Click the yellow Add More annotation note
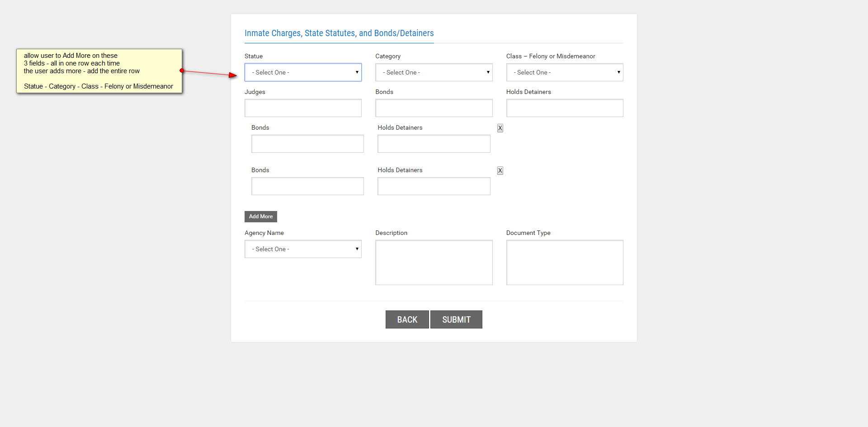868x427 pixels. click(99, 71)
